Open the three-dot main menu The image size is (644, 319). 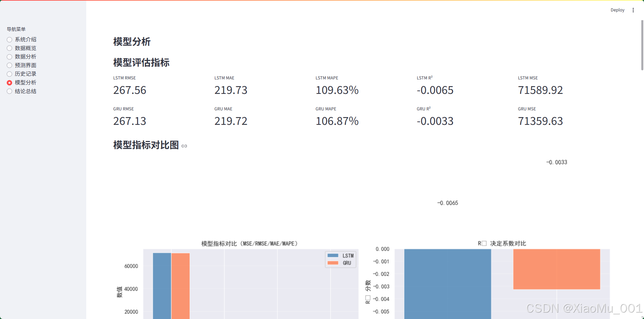[633, 10]
